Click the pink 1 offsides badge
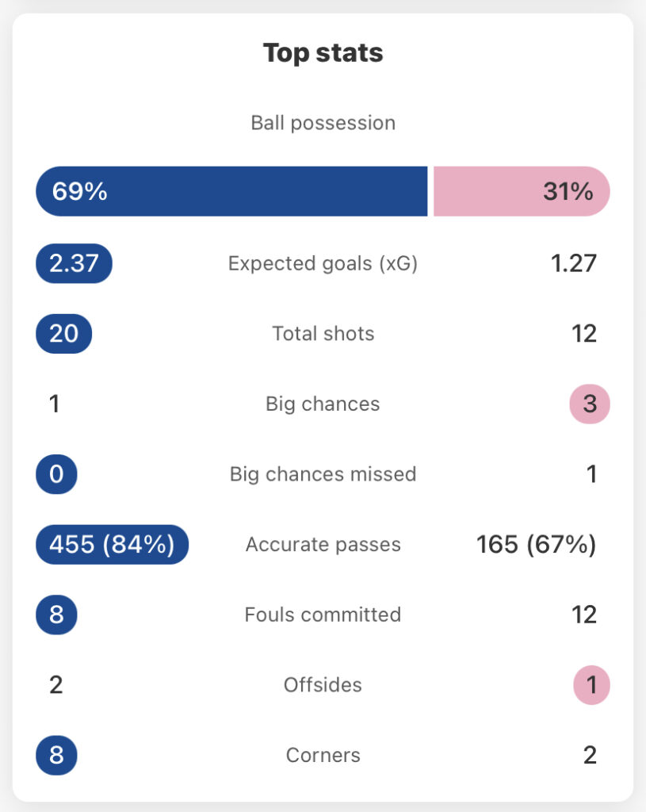 click(x=591, y=684)
